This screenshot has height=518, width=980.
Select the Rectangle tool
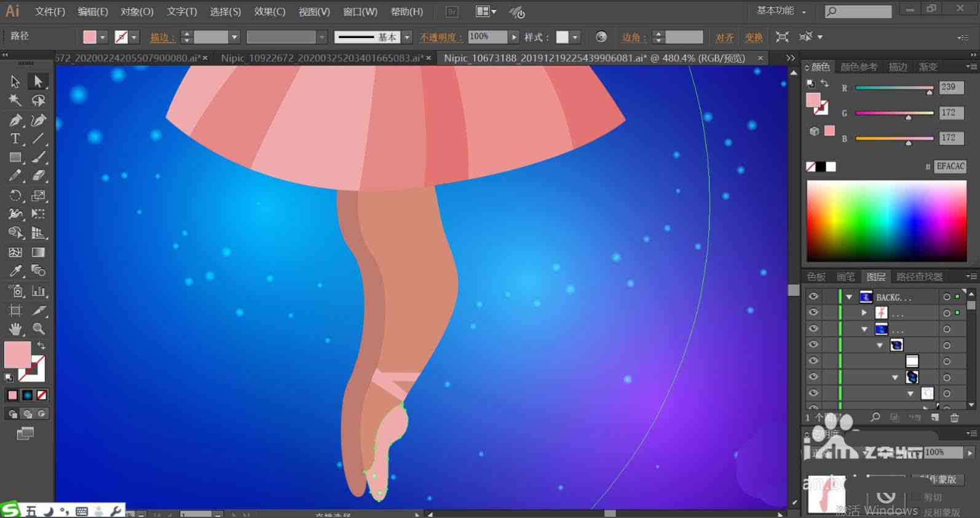[15, 157]
